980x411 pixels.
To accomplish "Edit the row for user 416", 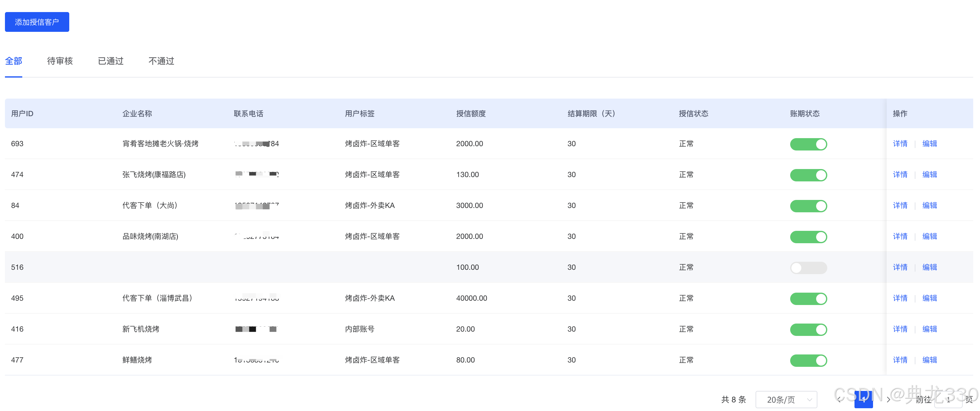I will [x=929, y=329].
